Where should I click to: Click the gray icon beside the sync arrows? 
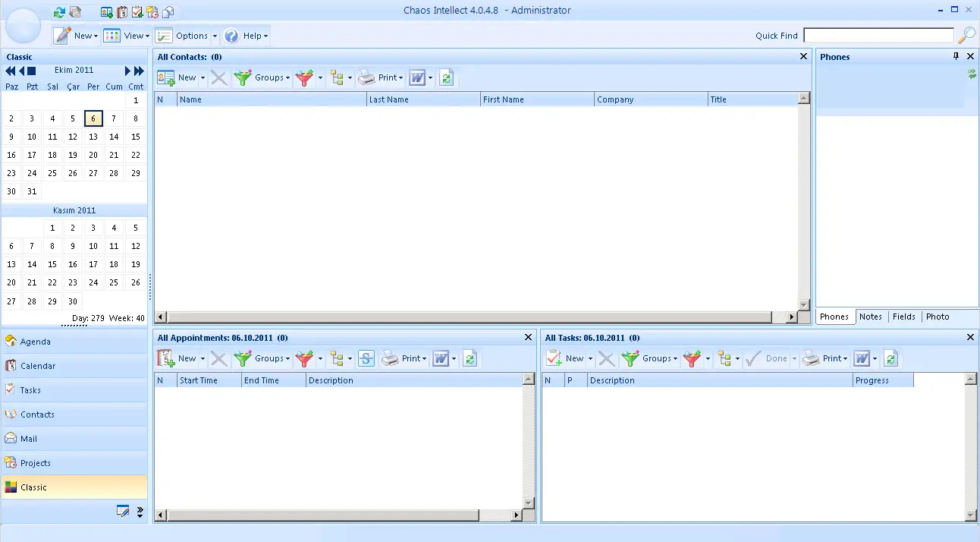[x=75, y=11]
